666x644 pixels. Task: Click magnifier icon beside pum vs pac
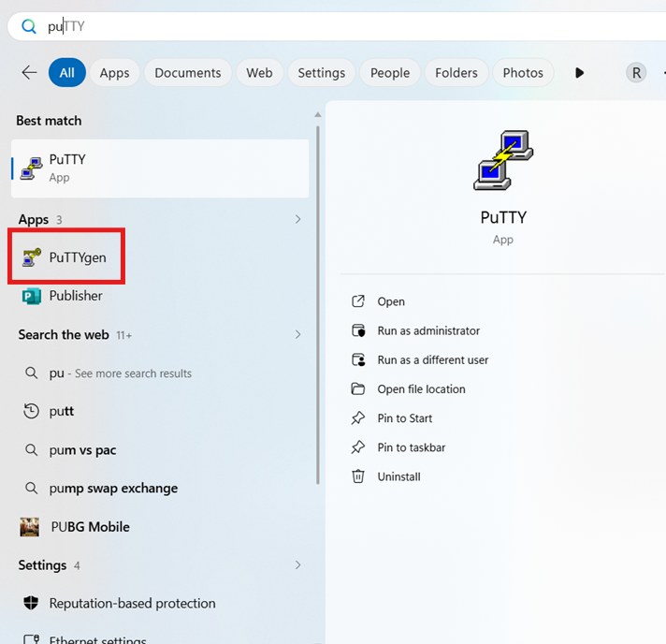[31, 449]
